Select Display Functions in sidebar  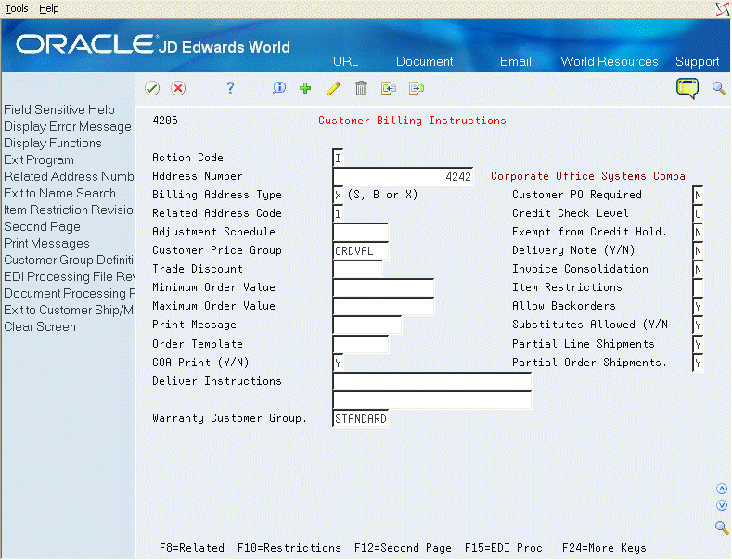pos(53,144)
